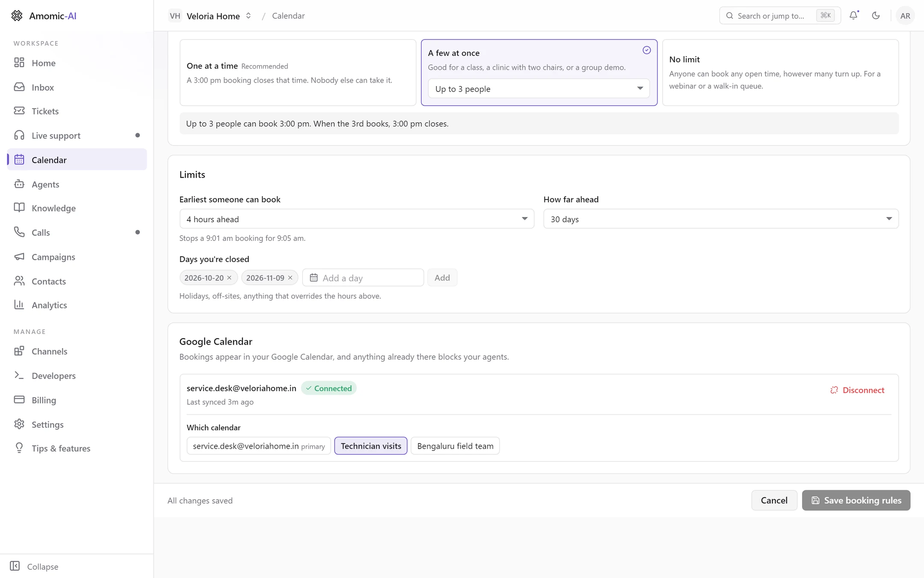Image resolution: width=924 pixels, height=578 pixels.
Task: Open the AR user avatar
Action: [x=905, y=16]
